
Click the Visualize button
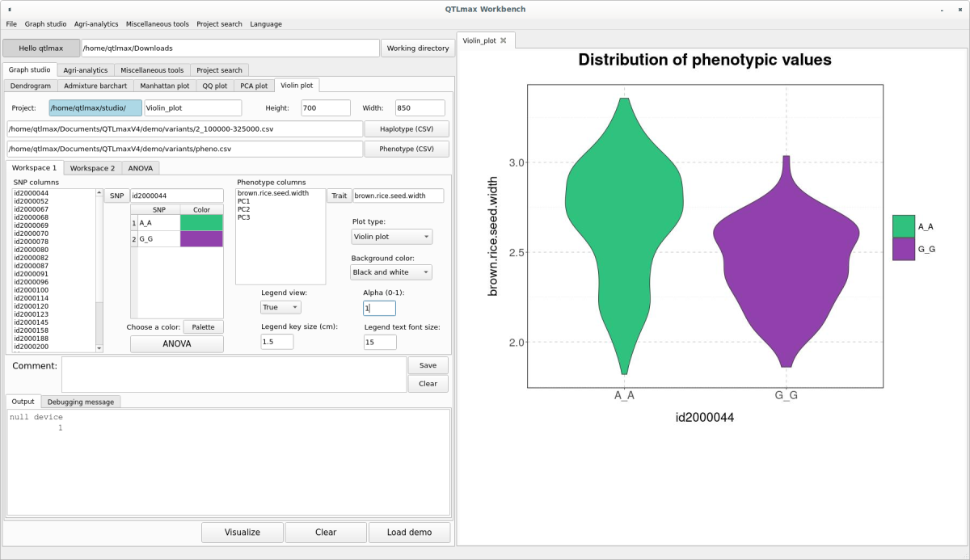click(242, 533)
